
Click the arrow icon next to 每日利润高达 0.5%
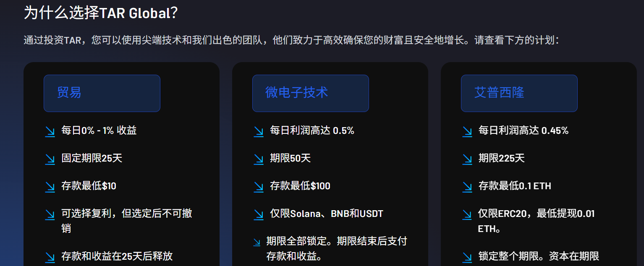[x=259, y=132]
